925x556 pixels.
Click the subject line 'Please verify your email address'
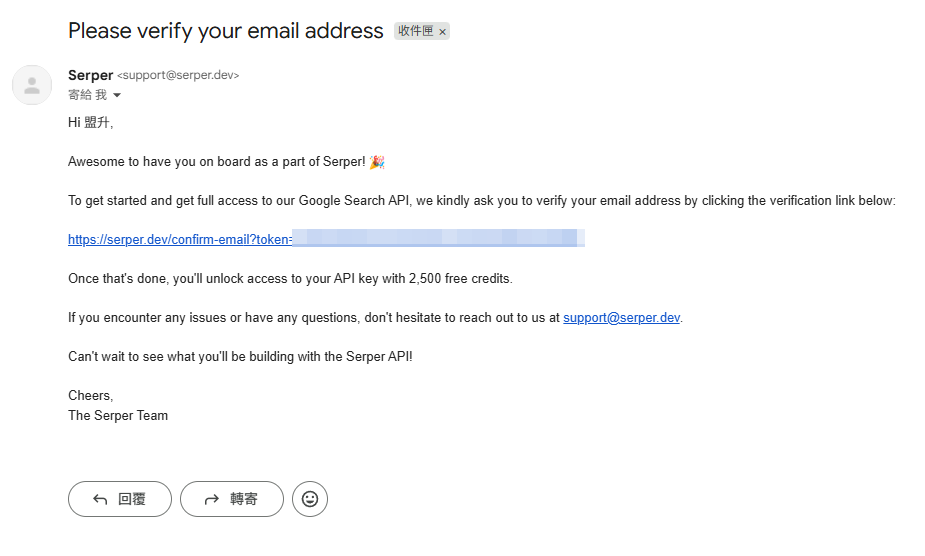pos(225,31)
